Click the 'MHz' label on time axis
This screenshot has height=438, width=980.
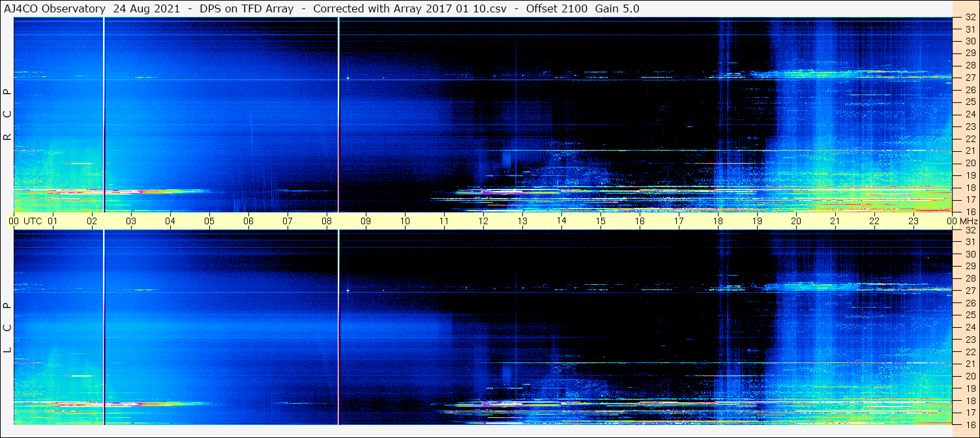[x=968, y=221]
